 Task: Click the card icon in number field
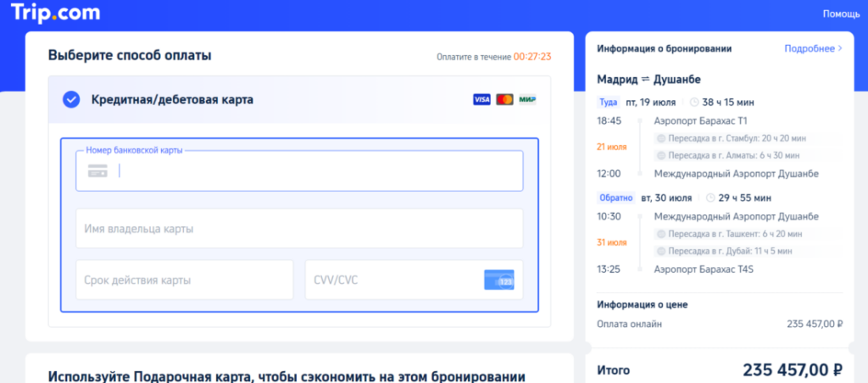point(97,171)
